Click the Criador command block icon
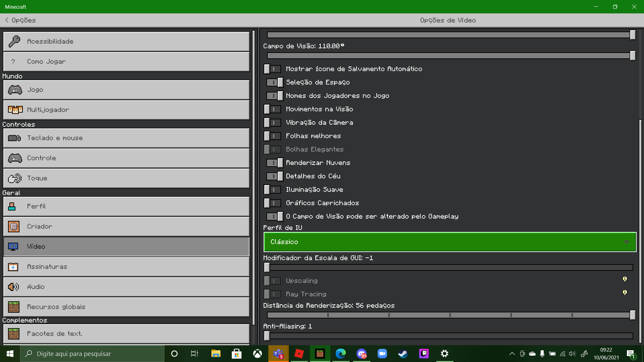Viewport: 644px width, 362px height. click(x=14, y=227)
